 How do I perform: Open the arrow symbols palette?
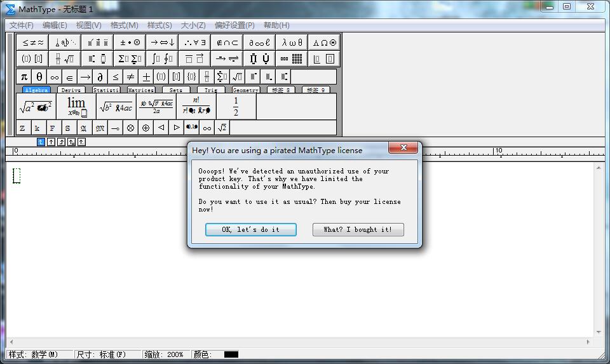(x=163, y=43)
